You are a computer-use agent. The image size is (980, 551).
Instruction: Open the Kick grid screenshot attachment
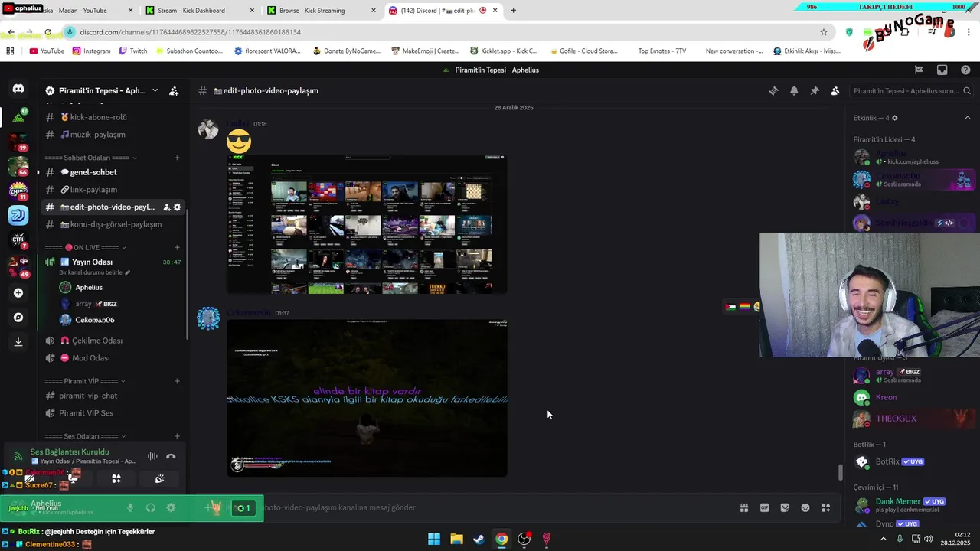367,224
